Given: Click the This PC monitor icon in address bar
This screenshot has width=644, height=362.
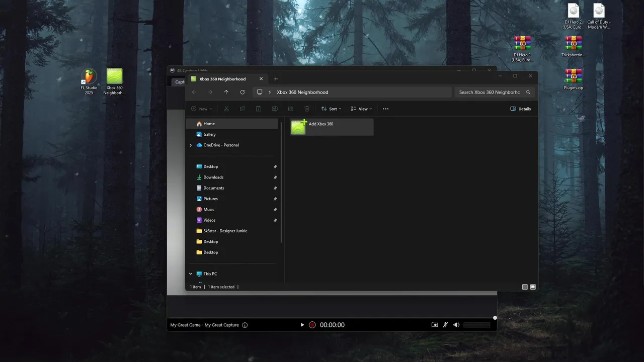Looking at the screenshot, I should [260, 92].
